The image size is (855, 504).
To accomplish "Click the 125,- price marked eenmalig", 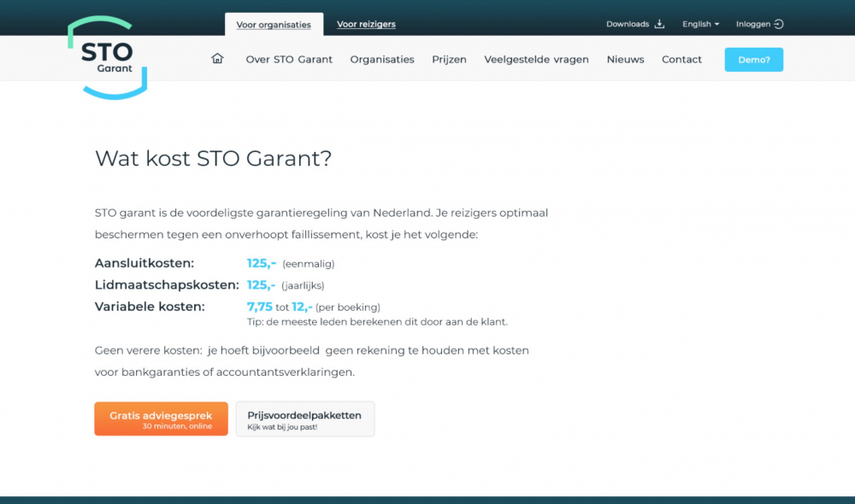I will click(x=261, y=263).
